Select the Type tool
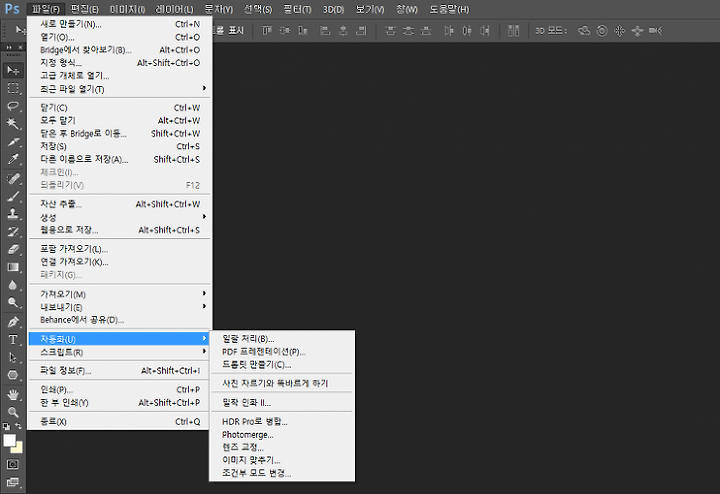720x494 pixels. tap(13, 340)
